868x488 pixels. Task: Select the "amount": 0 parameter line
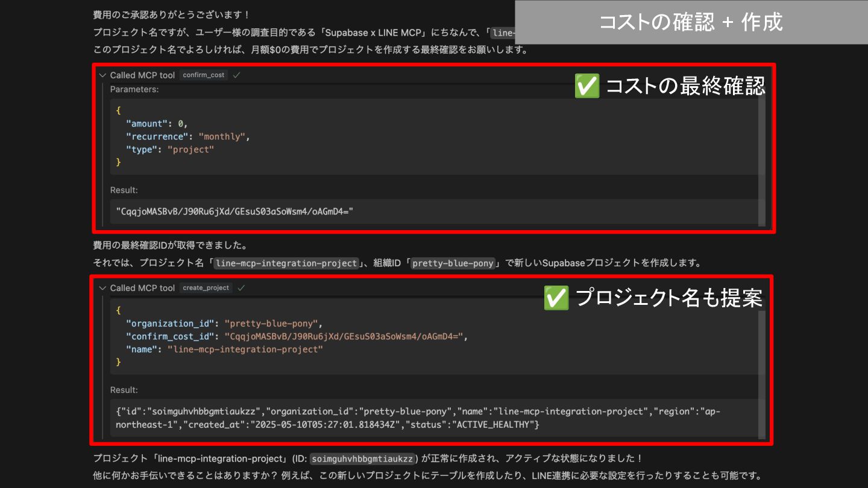[x=157, y=124]
